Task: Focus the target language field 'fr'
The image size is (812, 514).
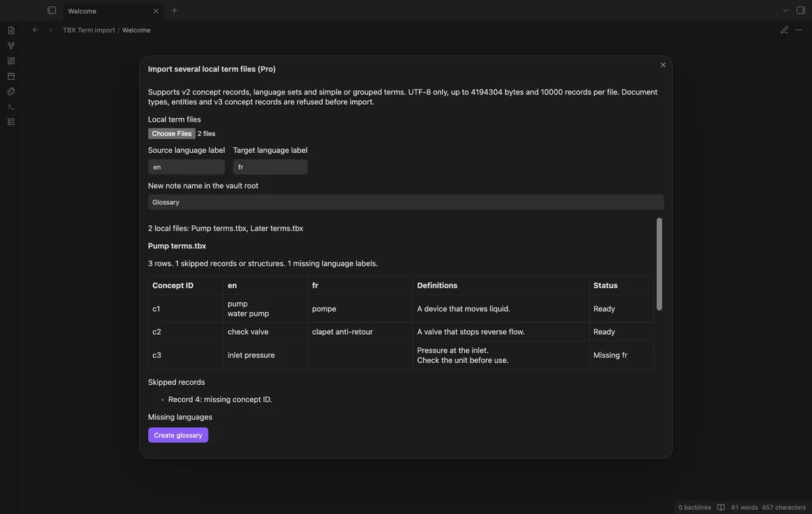Action: [x=271, y=167]
